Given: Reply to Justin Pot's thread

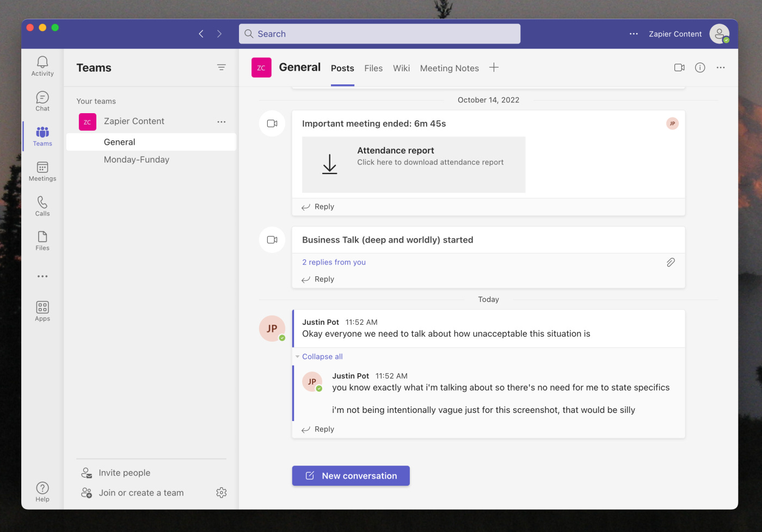Looking at the screenshot, I should [318, 429].
